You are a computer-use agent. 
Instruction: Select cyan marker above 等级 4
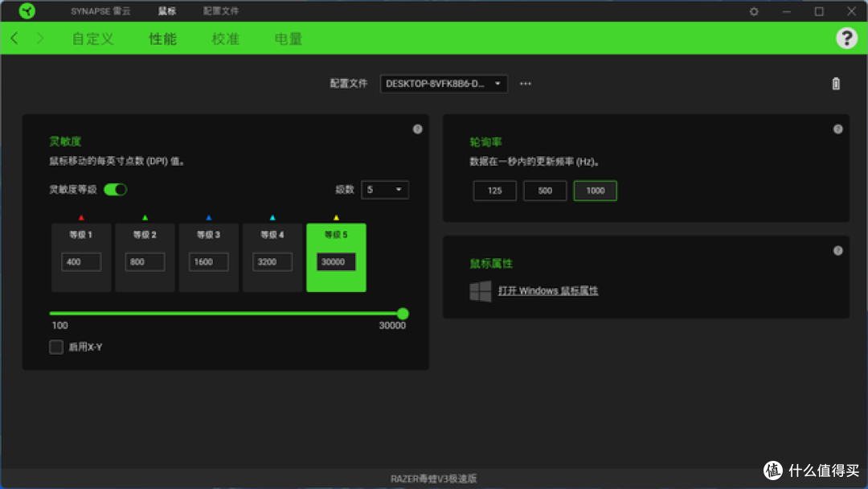point(272,218)
